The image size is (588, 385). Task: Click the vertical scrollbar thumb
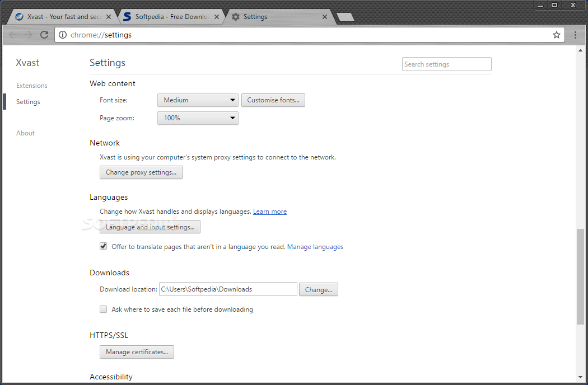click(x=580, y=276)
